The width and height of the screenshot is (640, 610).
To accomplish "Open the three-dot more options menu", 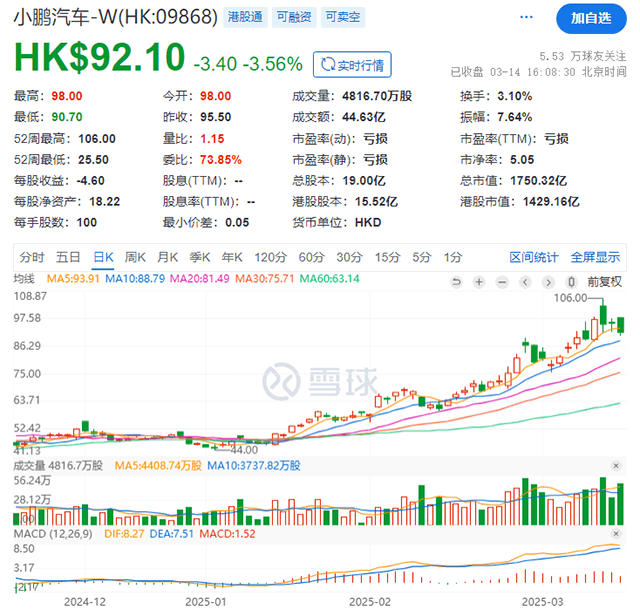I will point(526,17).
